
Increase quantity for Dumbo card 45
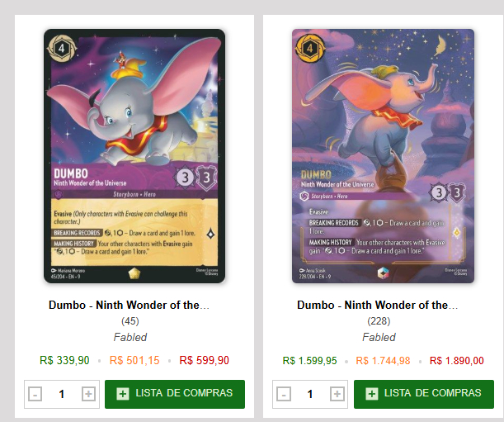[x=88, y=394]
